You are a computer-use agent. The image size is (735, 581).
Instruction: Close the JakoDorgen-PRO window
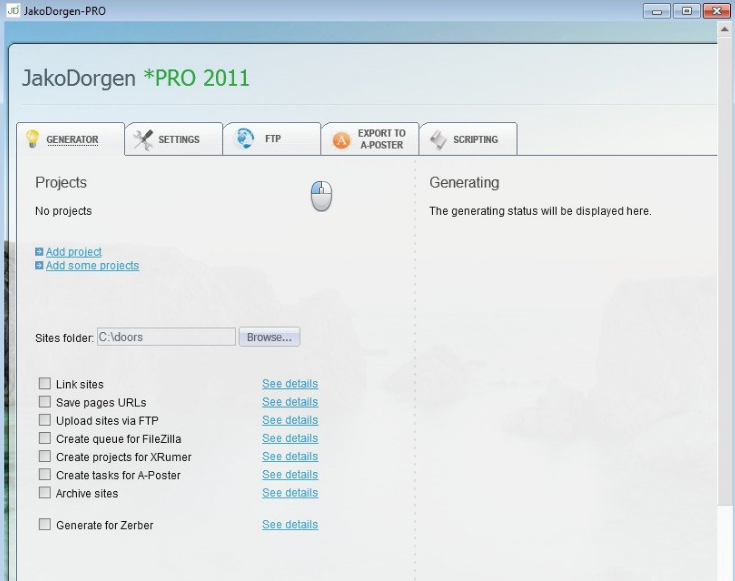coord(717,11)
